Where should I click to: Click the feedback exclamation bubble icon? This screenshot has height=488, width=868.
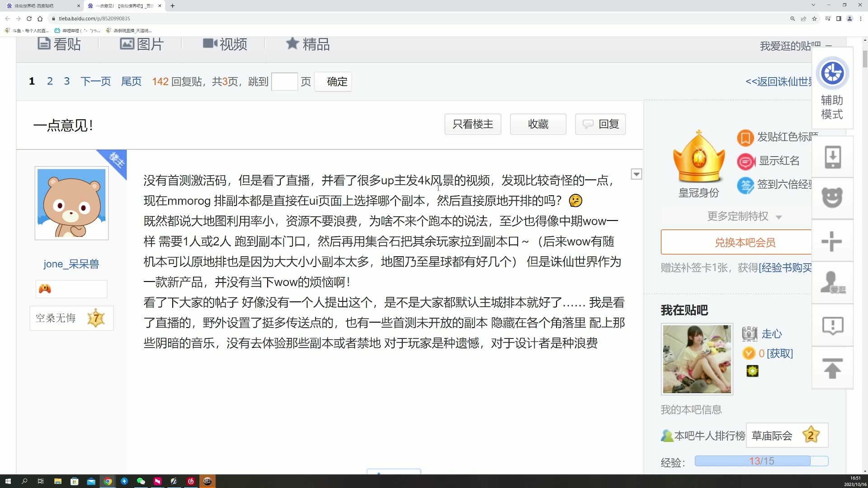pyautogui.click(x=832, y=325)
